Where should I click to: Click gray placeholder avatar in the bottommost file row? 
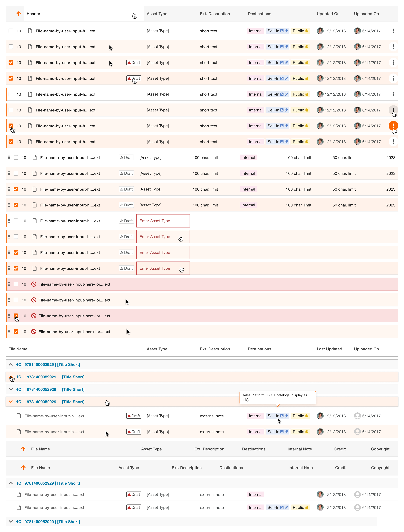point(357,508)
